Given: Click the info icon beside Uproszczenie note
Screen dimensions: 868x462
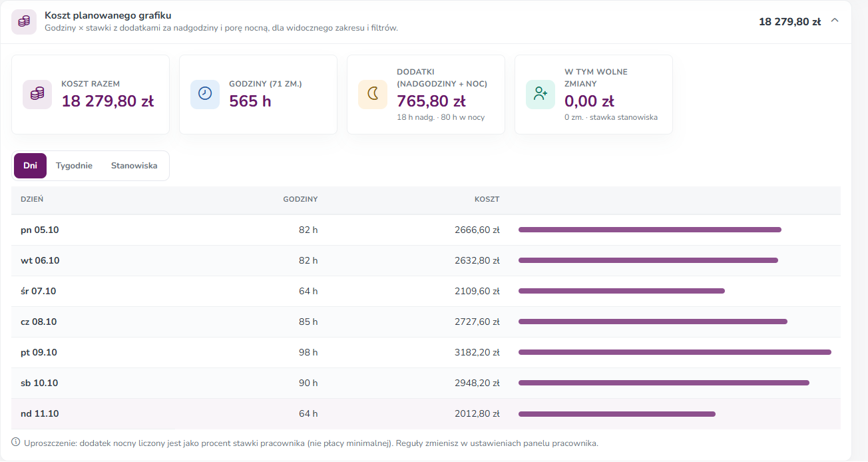Looking at the screenshot, I should coord(16,442).
